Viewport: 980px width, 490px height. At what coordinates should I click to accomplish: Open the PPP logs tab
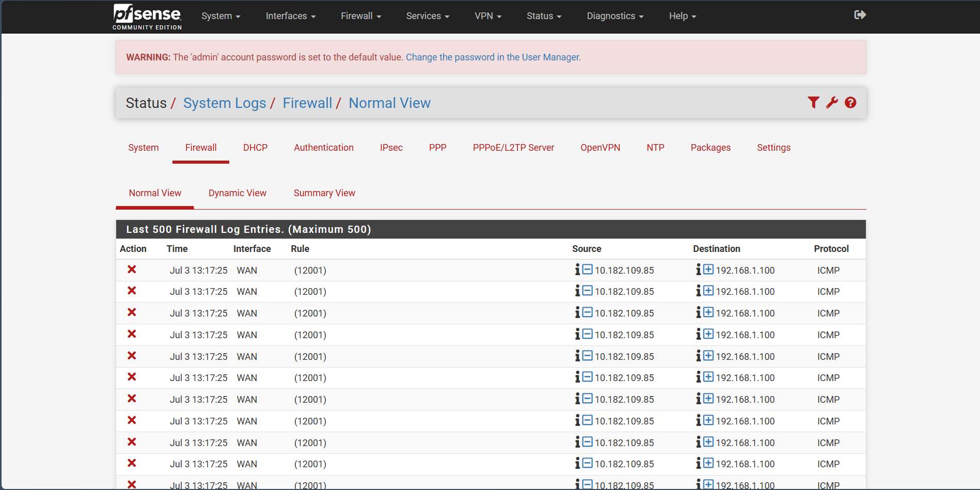click(438, 148)
